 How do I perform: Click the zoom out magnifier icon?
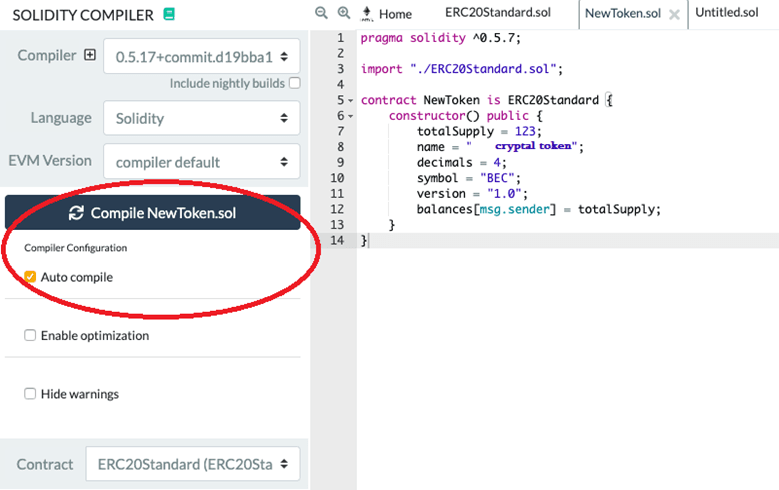(321, 13)
